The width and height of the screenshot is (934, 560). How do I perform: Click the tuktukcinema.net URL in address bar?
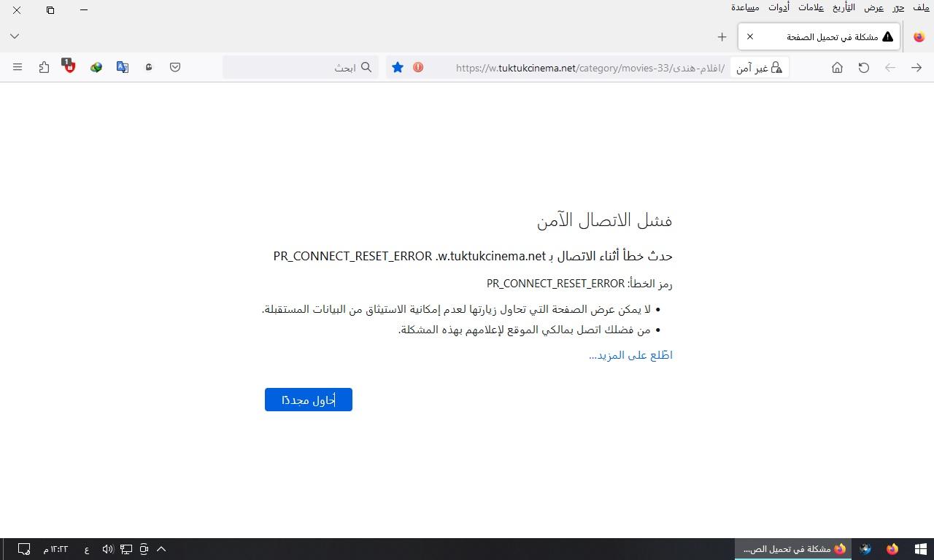(x=590, y=68)
